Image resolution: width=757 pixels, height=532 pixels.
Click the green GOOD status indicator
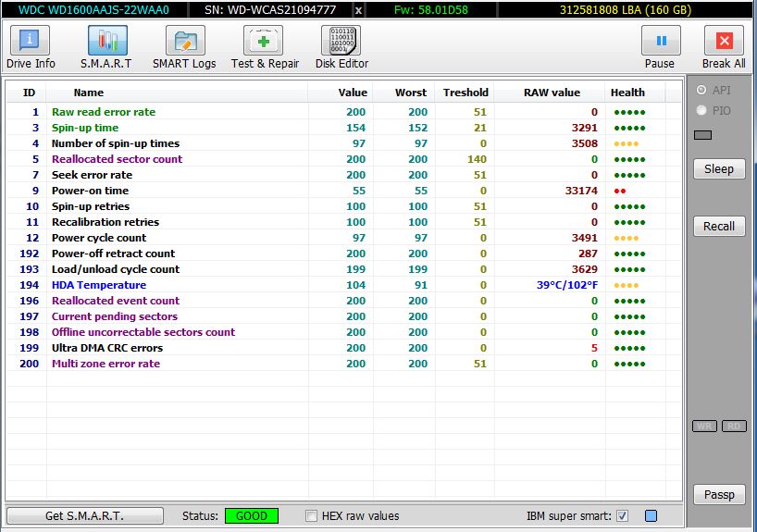[252, 516]
